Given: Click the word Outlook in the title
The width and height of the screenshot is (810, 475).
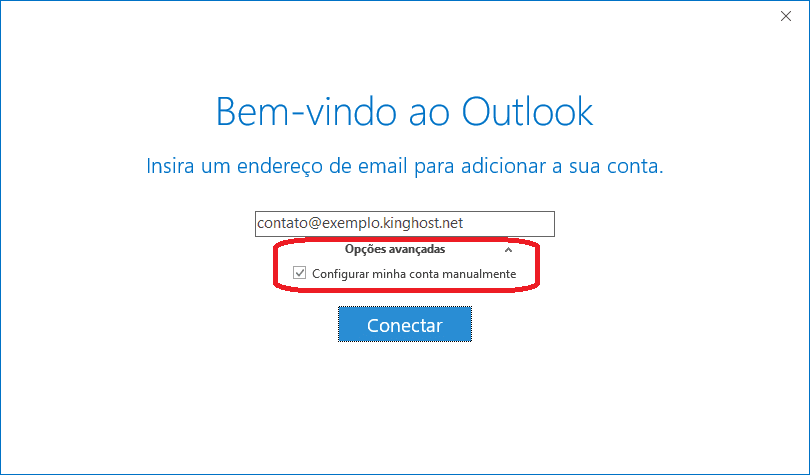Looking at the screenshot, I should click(527, 112).
